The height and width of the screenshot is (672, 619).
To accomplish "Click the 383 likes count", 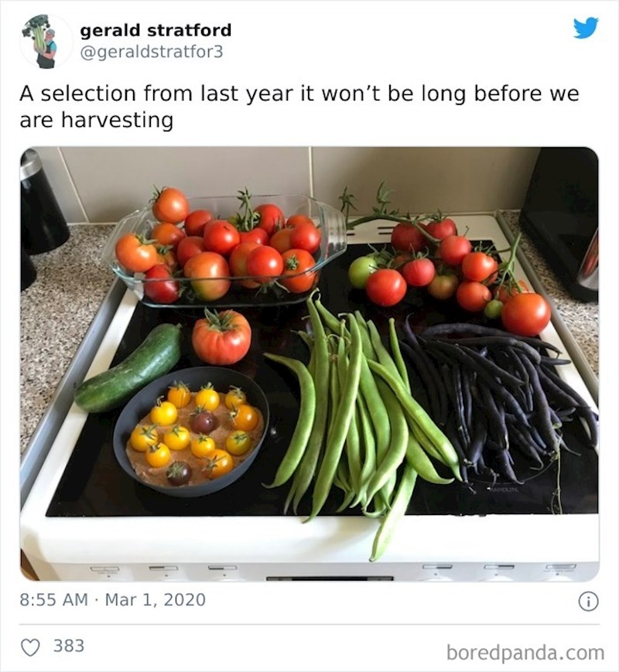I will tap(69, 646).
